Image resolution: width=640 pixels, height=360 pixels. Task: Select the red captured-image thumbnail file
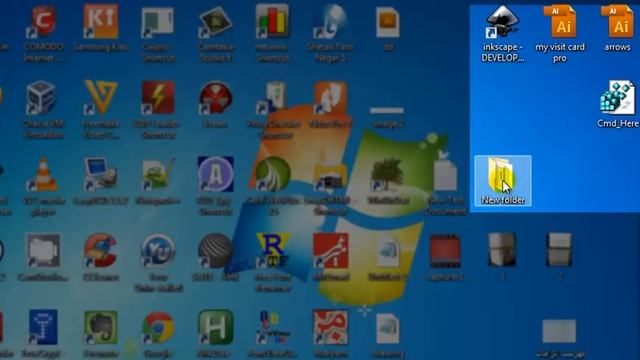tap(445, 257)
